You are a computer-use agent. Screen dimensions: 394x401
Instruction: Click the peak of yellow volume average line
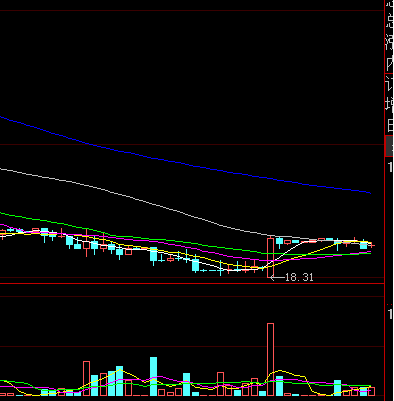click(281, 370)
